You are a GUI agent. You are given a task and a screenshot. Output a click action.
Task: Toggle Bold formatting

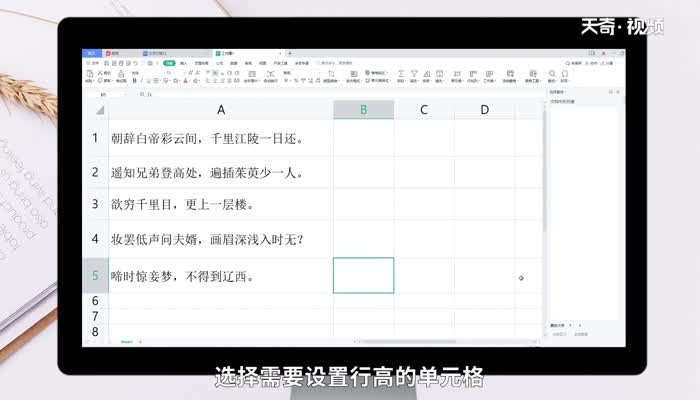pos(134,81)
